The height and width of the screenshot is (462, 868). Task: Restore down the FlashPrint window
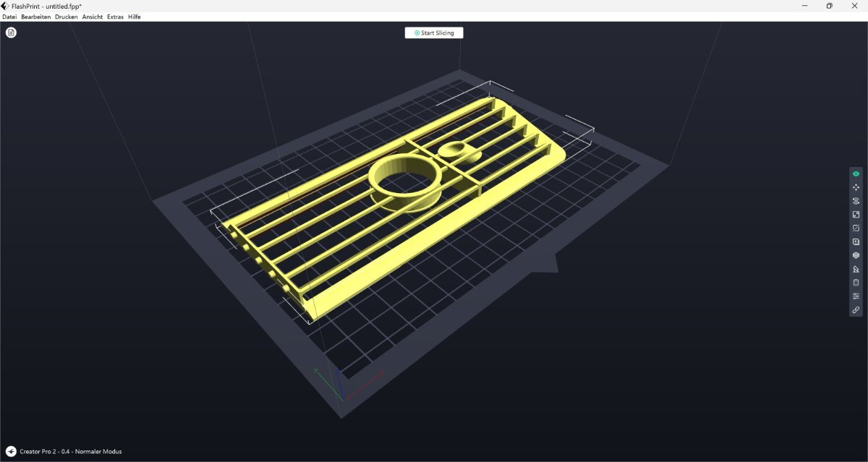coord(829,6)
